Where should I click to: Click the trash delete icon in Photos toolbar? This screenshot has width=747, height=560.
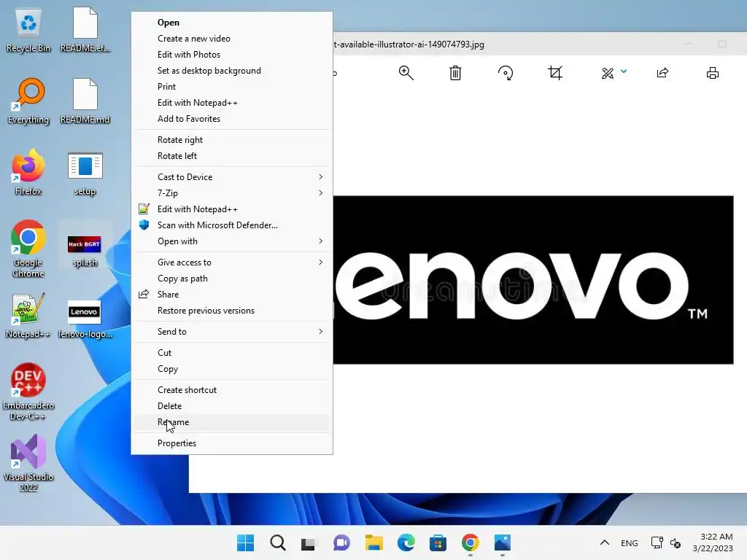(455, 73)
